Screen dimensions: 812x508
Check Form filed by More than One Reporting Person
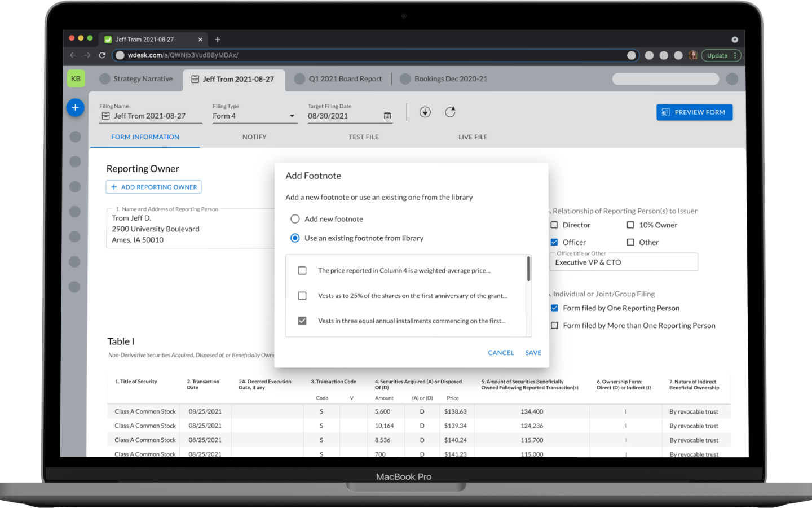coord(554,326)
